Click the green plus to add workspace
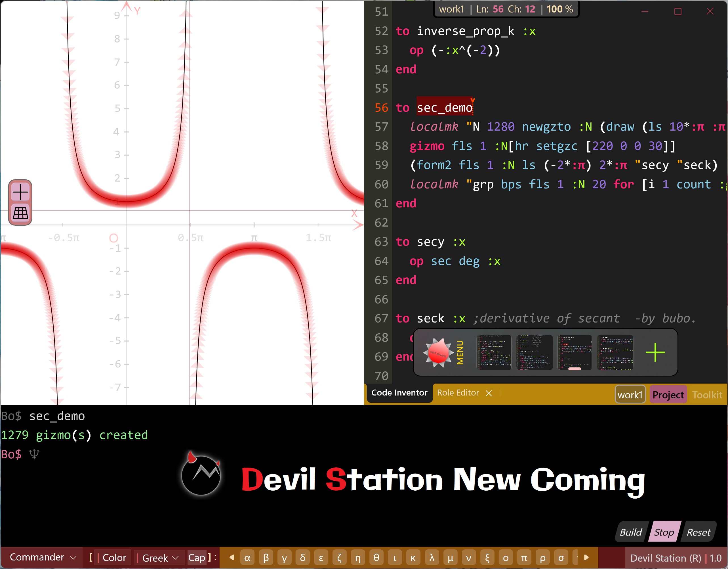728x569 pixels. tap(655, 353)
